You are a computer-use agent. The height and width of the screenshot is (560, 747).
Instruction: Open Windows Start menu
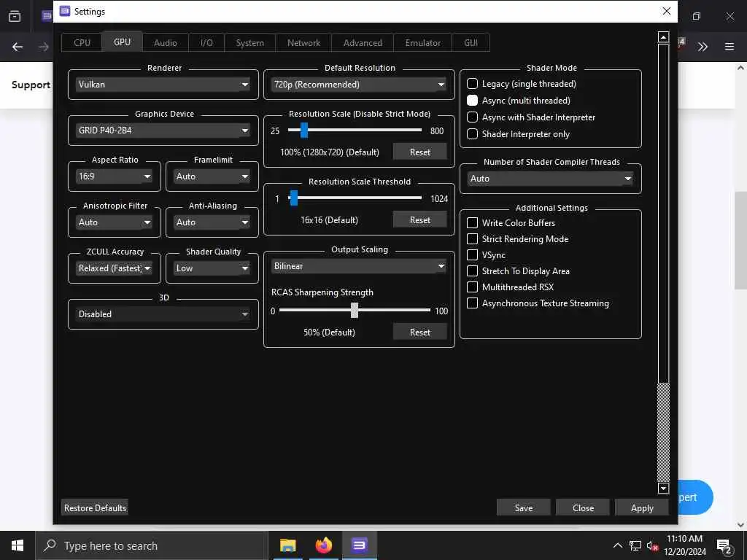(x=18, y=545)
